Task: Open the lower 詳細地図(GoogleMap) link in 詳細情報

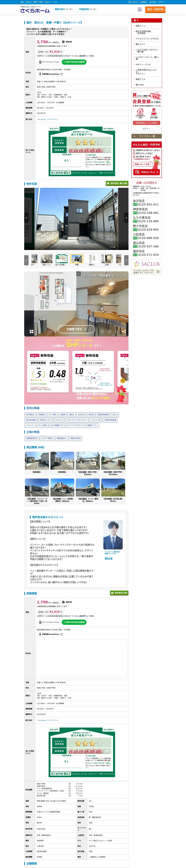Action: 51,634
